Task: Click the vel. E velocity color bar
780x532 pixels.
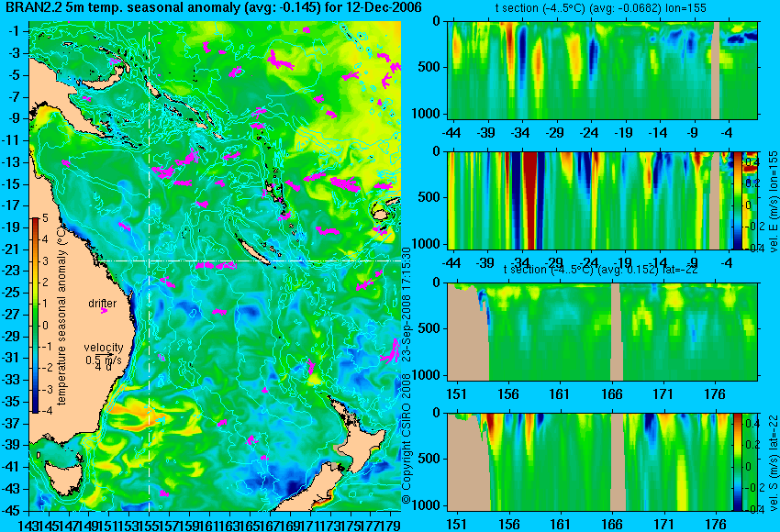Action: point(738,200)
